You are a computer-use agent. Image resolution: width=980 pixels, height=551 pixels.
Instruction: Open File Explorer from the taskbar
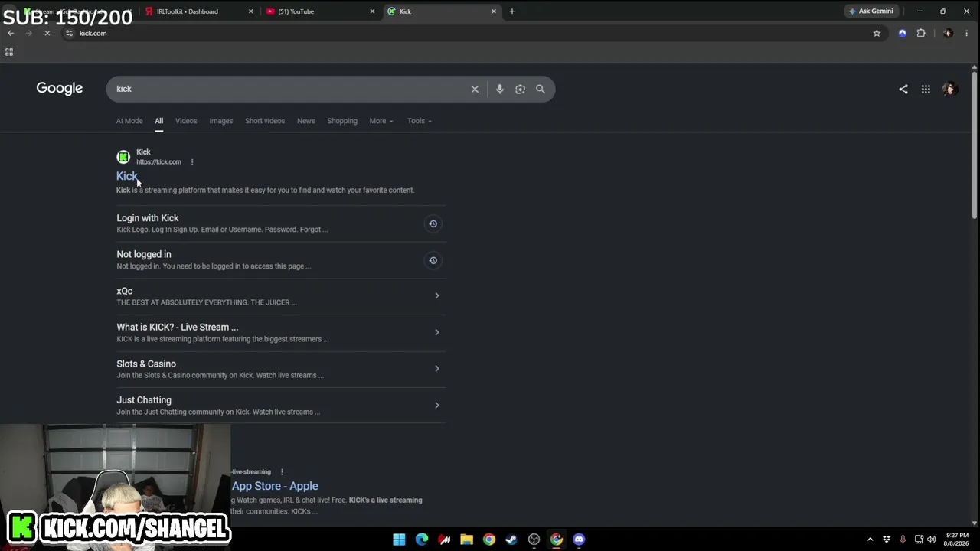click(466, 540)
